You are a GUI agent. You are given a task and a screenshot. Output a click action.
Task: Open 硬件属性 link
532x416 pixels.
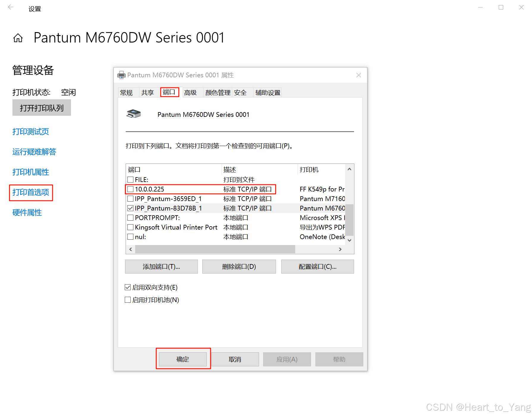pos(27,213)
